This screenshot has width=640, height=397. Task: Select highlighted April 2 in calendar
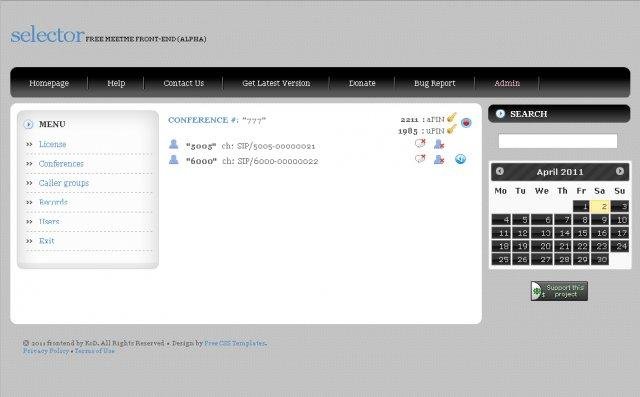(x=600, y=206)
